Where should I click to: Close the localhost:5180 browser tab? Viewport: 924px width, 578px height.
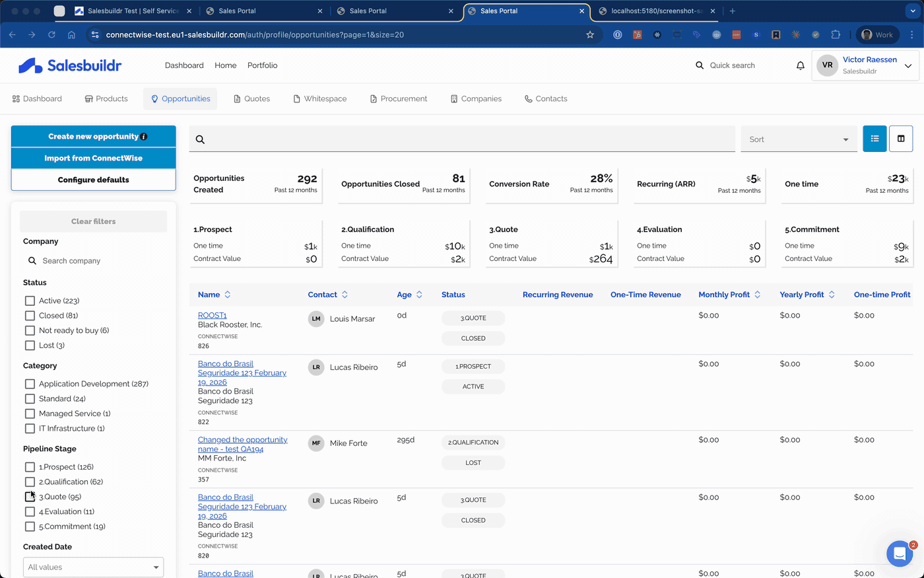click(x=713, y=11)
